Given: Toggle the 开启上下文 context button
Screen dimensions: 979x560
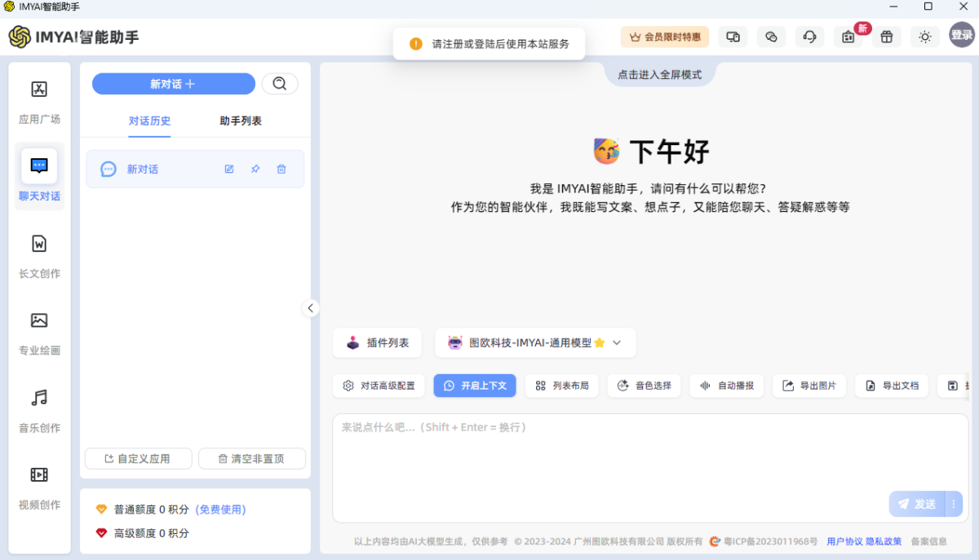Looking at the screenshot, I should pos(475,386).
